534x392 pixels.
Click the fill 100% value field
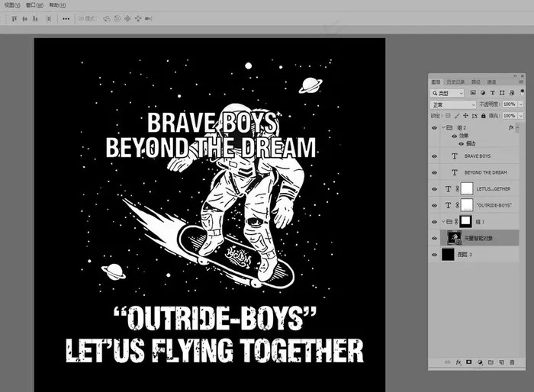click(x=510, y=116)
